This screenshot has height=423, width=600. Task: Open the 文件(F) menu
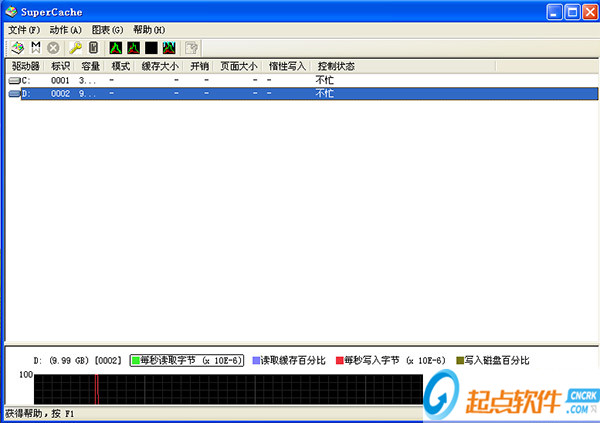coord(24,30)
